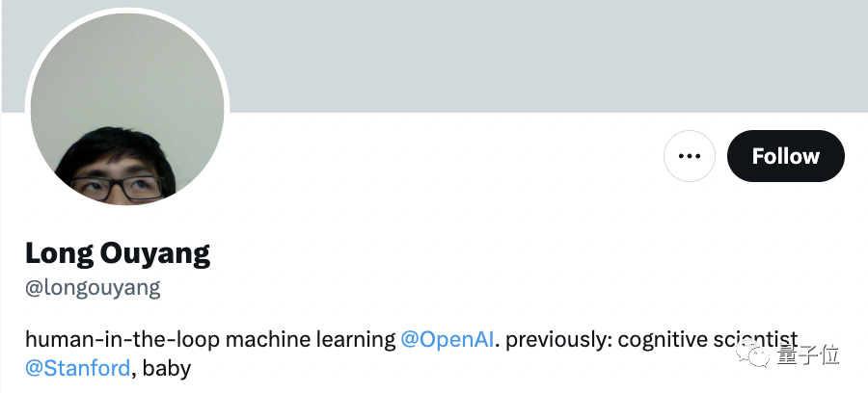
Task: Click the white border ring around the avatar
Action: pos(28,106)
